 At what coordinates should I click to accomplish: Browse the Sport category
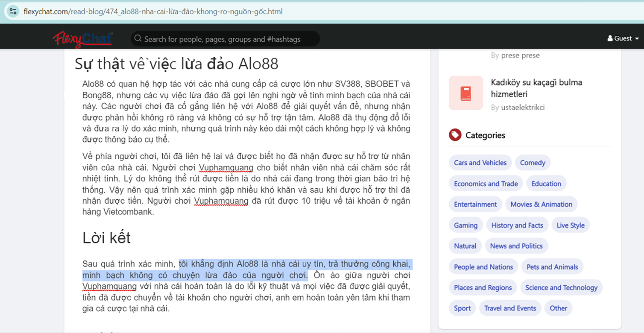(x=462, y=308)
